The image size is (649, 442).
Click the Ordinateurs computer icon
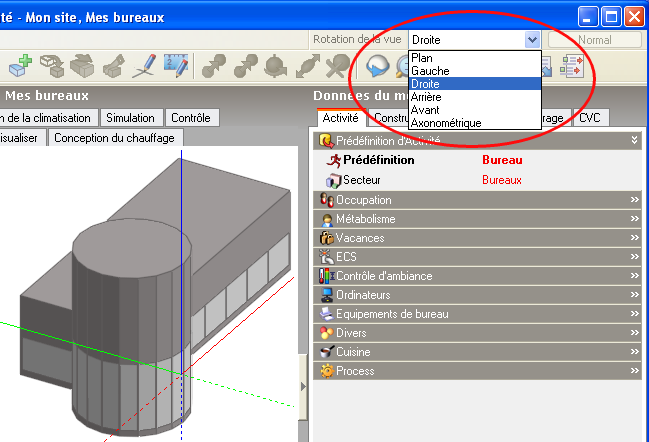326,295
